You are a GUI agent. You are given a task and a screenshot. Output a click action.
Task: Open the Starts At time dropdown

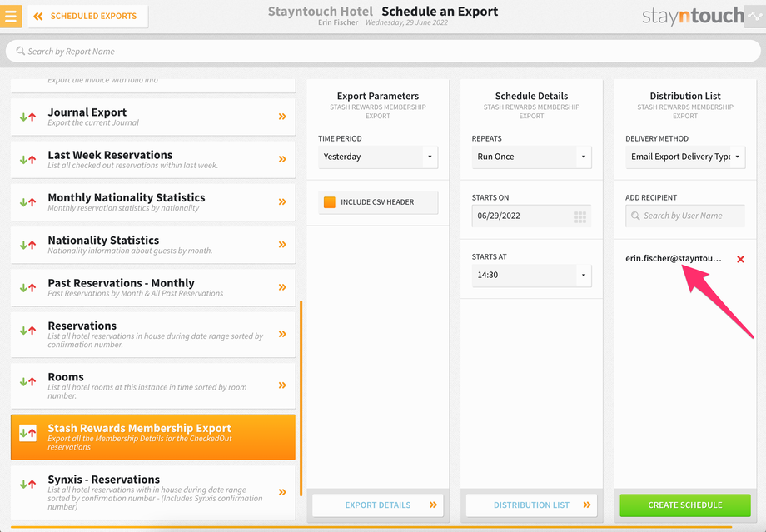coord(531,275)
